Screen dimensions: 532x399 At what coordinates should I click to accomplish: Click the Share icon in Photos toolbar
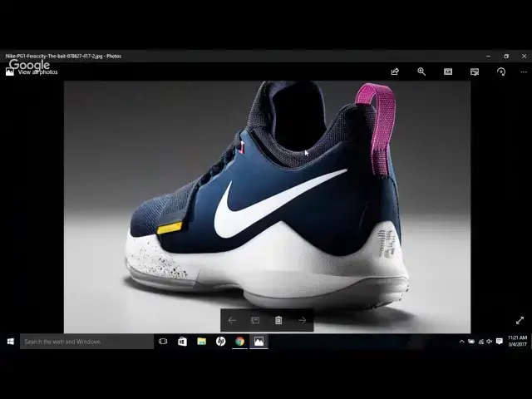coord(395,71)
